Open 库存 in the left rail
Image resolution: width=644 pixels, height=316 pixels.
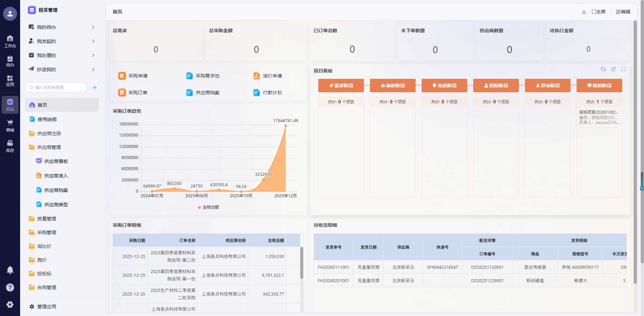point(10,146)
